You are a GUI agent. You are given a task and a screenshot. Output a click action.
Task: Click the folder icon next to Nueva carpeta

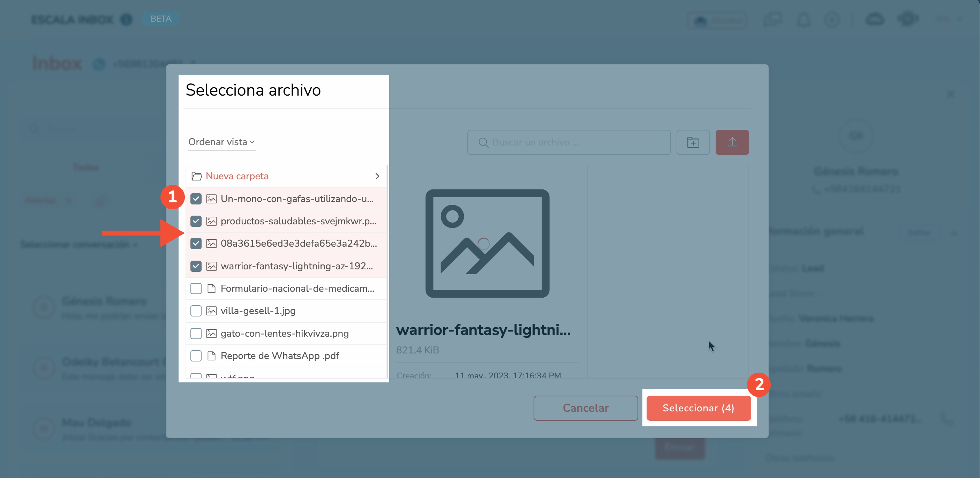tap(197, 176)
